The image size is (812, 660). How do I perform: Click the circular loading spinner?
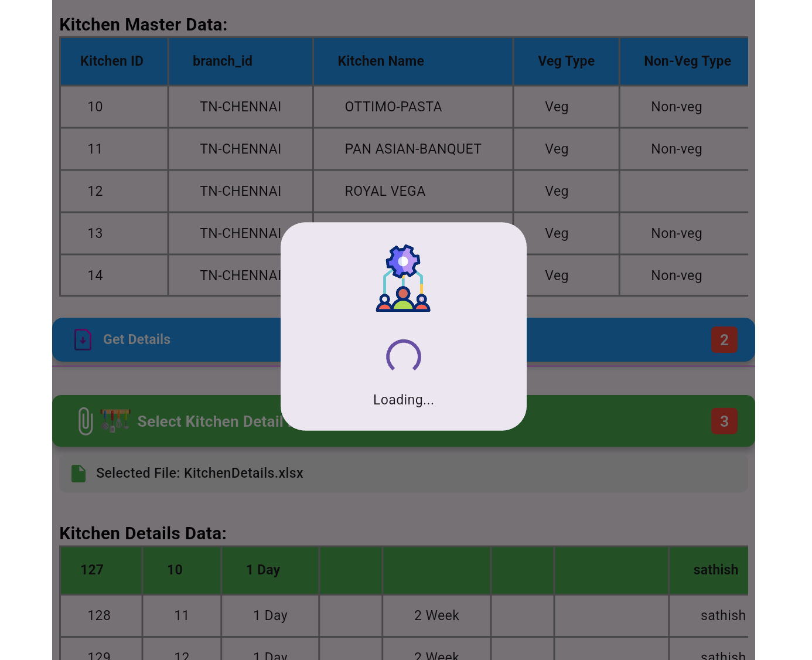point(404,356)
